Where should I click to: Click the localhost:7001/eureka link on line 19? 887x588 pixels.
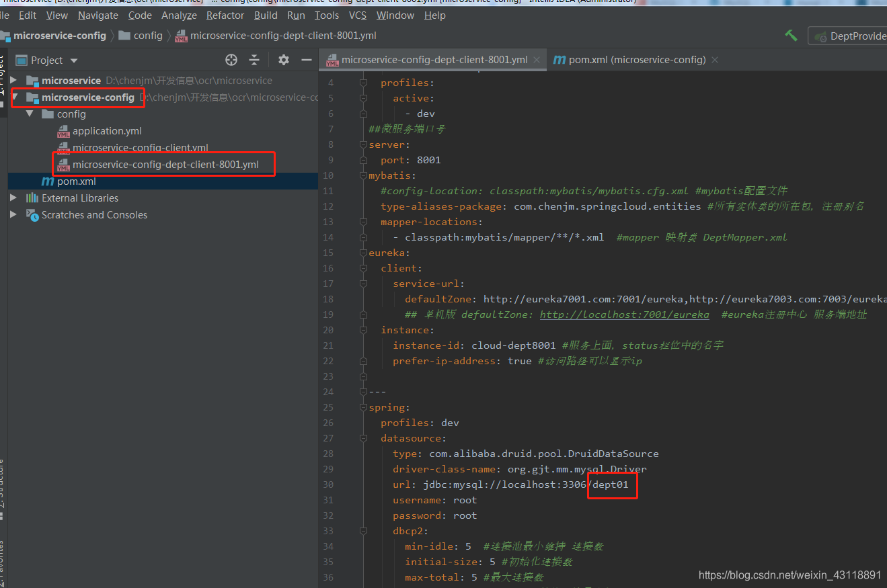click(624, 314)
